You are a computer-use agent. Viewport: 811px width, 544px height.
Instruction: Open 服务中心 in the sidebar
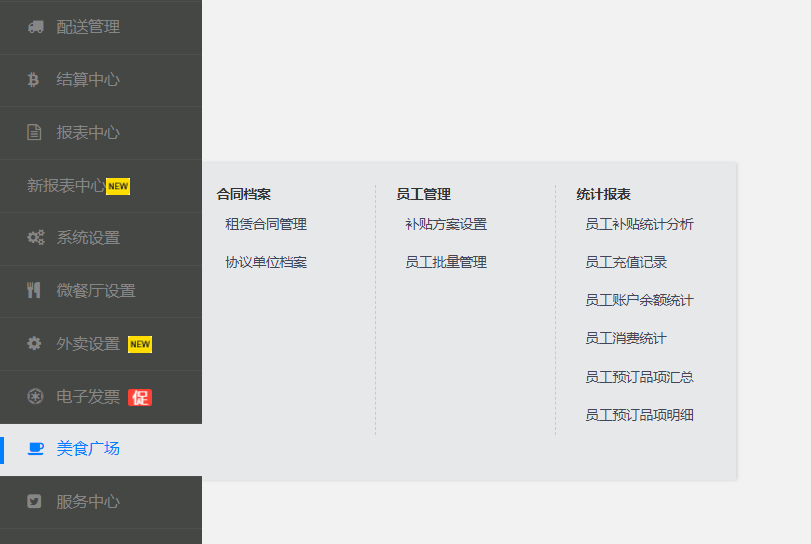(101, 502)
